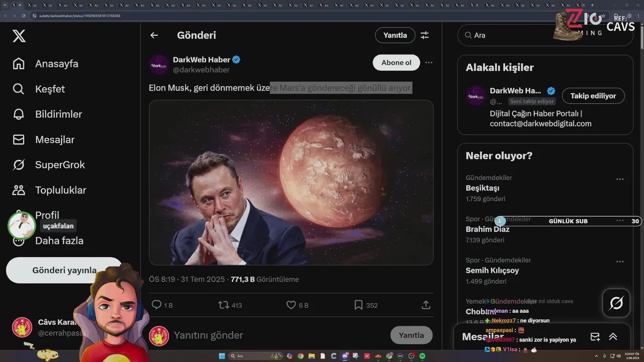Click the Bildirimler bell icon
The width and height of the screenshot is (644, 362).
[19, 114]
